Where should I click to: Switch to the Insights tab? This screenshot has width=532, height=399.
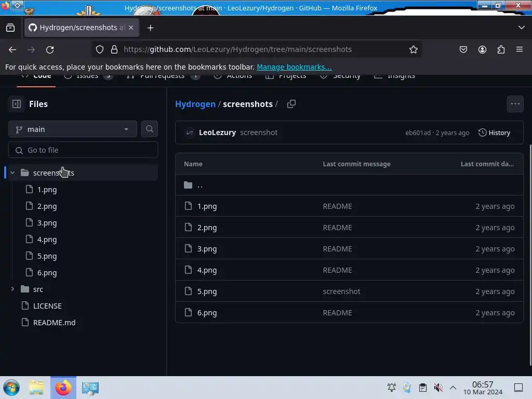click(394, 77)
